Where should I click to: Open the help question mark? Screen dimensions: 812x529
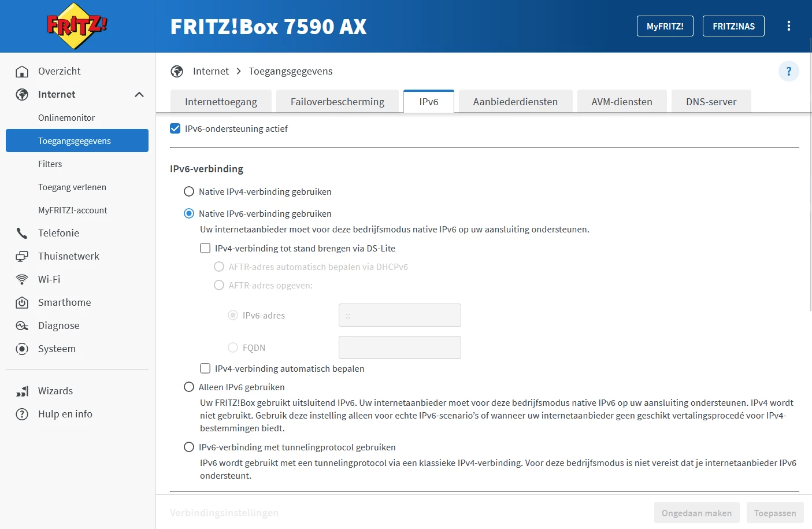tap(789, 71)
